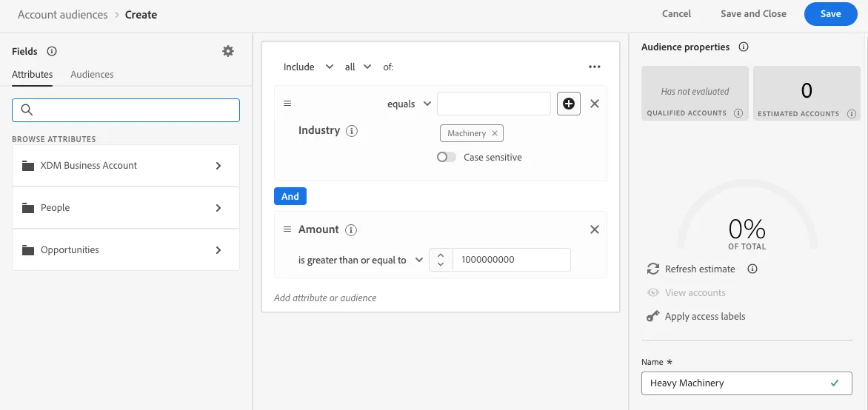
Task: Remove the Machinery tag
Action: point(495,133)
